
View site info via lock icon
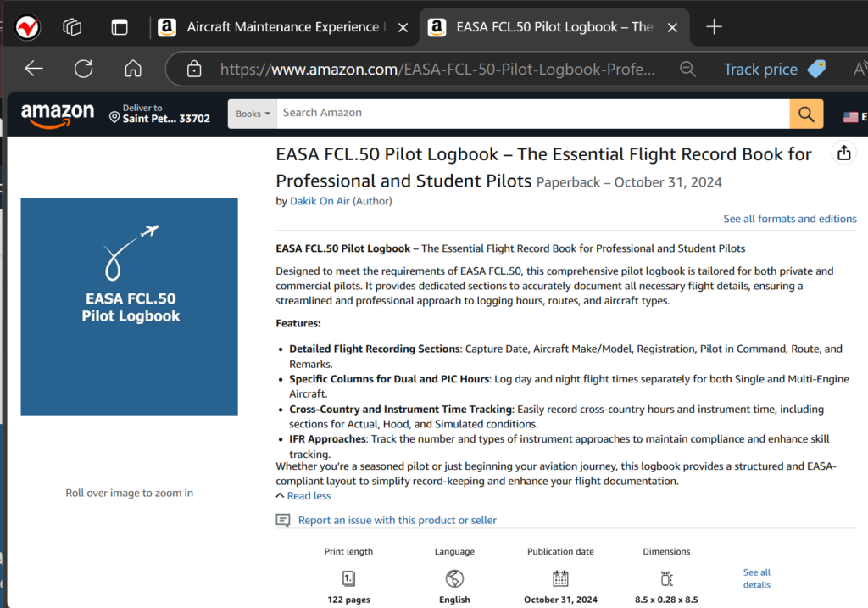click(x=194, y=69)
